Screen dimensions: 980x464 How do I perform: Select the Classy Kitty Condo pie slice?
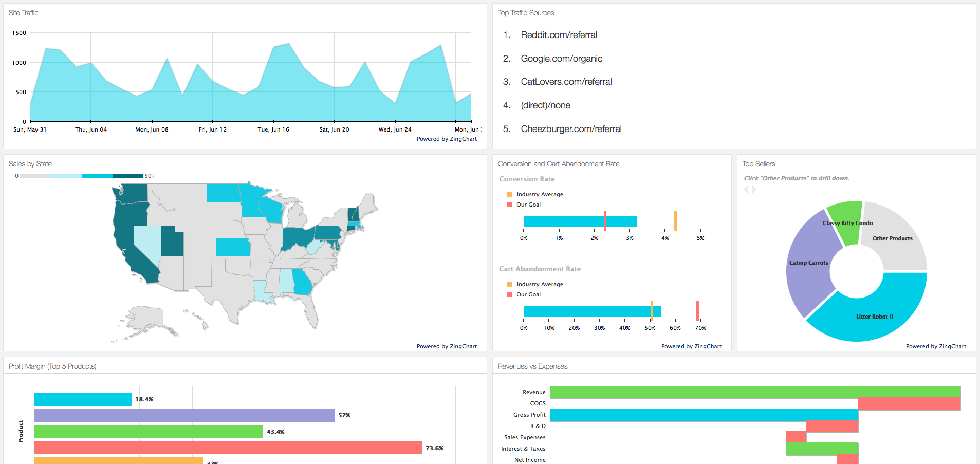click(x=846, y=222)
